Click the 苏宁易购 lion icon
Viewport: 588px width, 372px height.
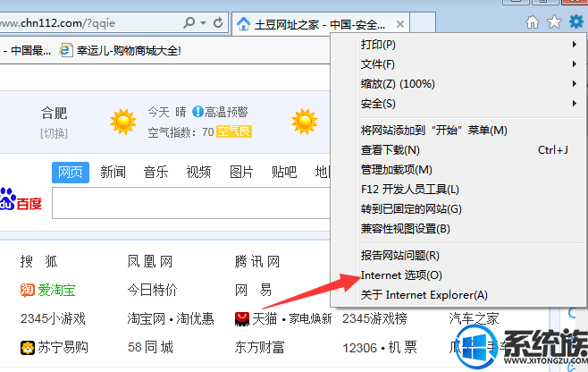coord(28,348)
